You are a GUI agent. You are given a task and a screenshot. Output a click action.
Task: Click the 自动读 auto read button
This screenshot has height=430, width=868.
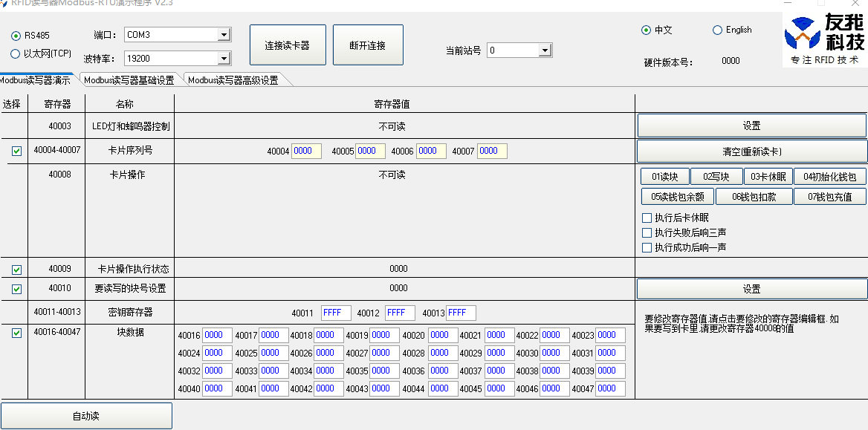coord(86,415)
